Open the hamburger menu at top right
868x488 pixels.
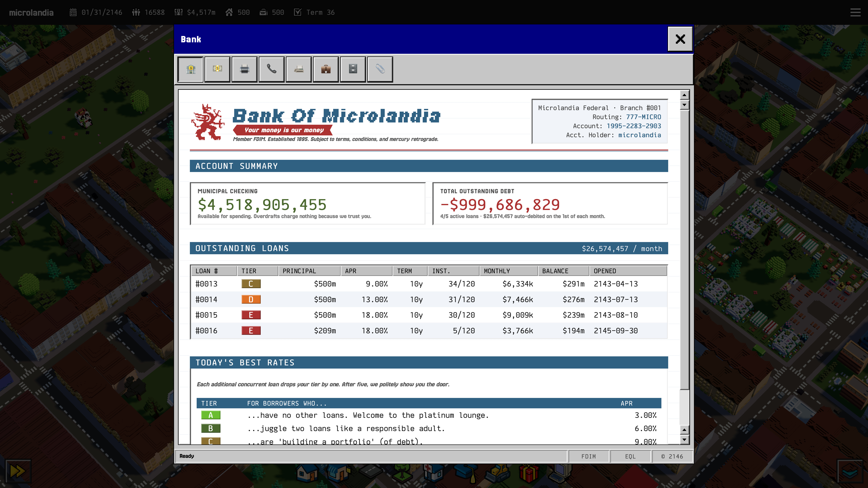pyautogui.click(x=855, y=13)
